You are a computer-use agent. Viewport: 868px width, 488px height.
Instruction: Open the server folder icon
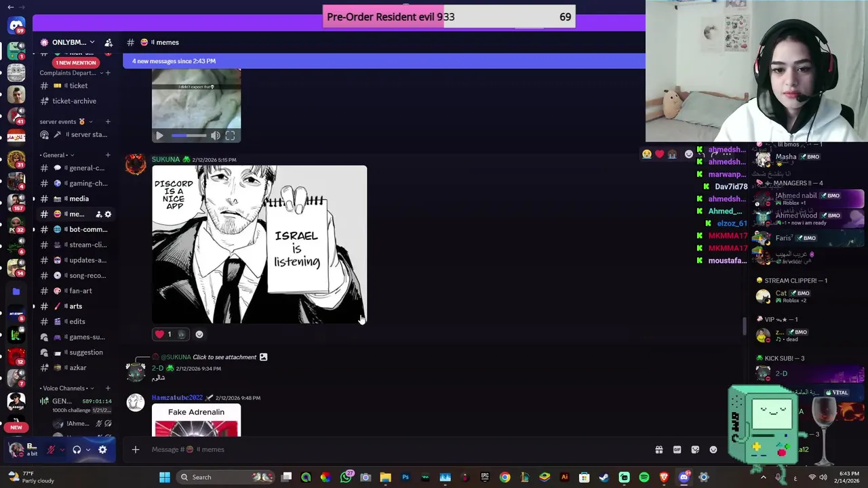(16, 291)
